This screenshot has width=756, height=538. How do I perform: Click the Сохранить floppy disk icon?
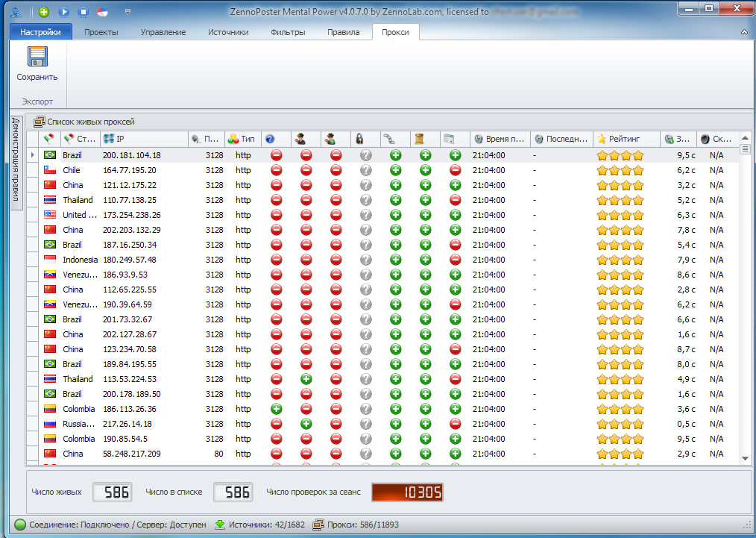[37, 57]
